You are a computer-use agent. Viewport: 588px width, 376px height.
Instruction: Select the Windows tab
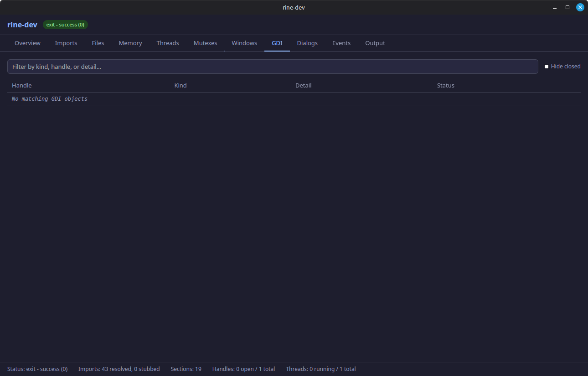click(x=244, y=43)
